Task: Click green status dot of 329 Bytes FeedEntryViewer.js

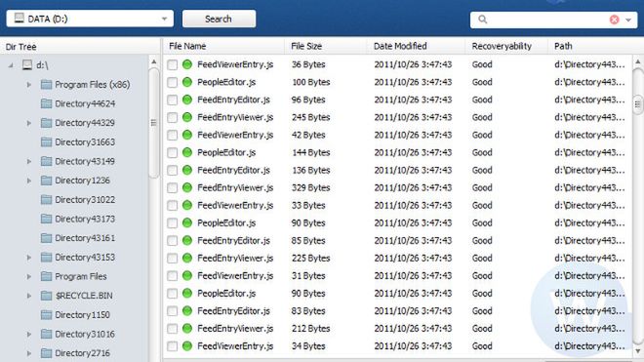Action: tap(187, 187)
